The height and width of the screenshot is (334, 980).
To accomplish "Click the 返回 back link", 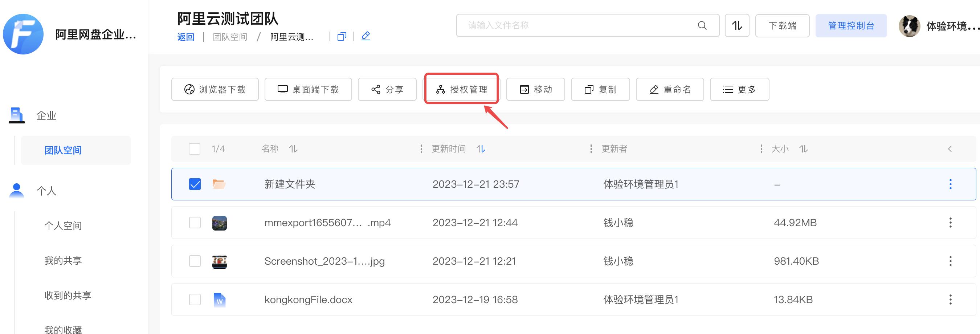I will point(185,37).
